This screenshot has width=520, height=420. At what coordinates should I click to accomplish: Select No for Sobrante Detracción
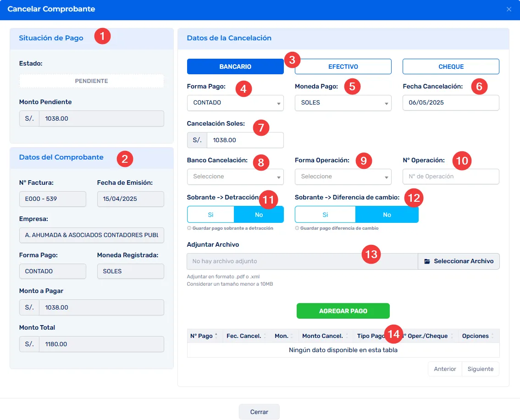tap(259, 215)
